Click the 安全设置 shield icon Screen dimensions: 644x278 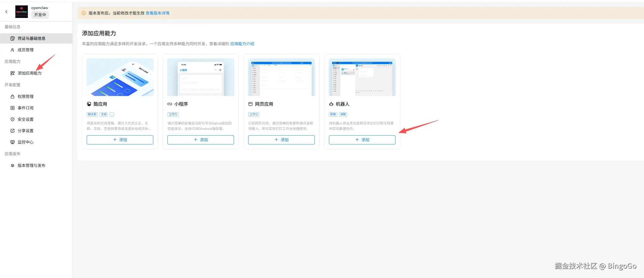[x=12, y=119]
